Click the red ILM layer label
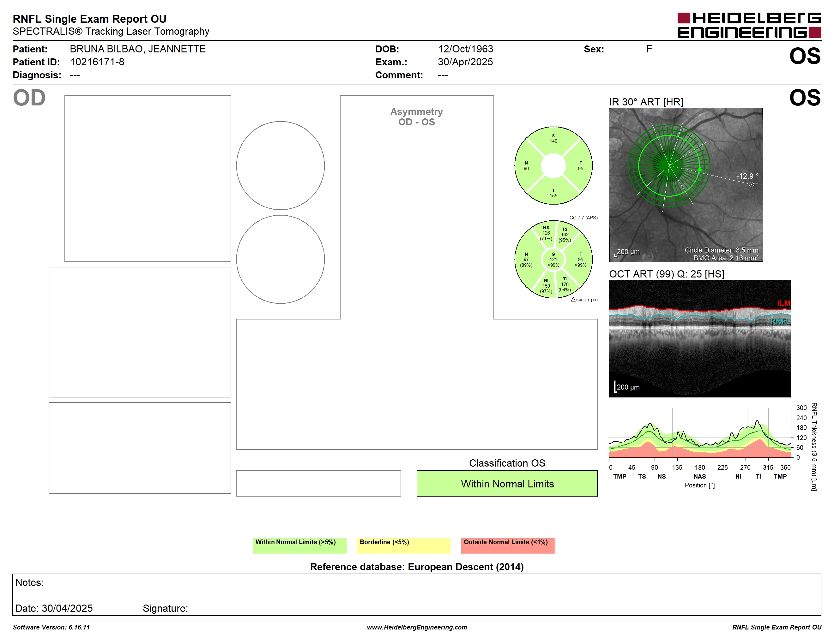834x644 pixels. 783,303
